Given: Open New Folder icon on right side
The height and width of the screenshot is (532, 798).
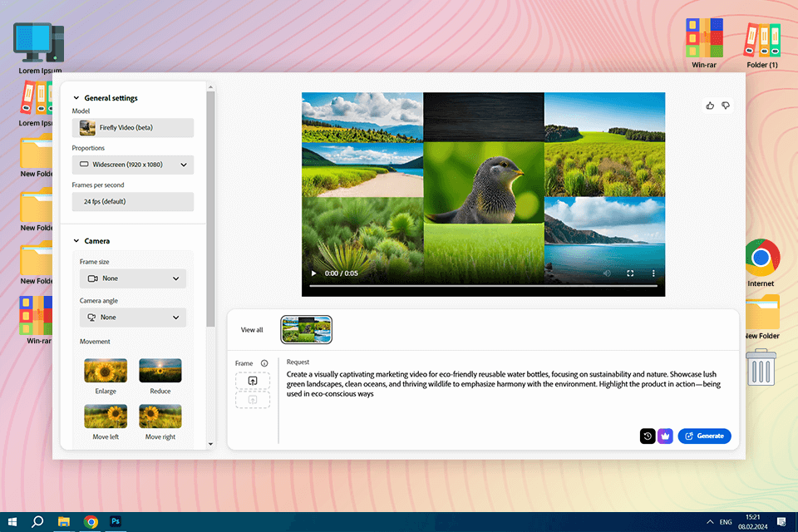Looking at the screenshot, I should (x=762, y=318).
